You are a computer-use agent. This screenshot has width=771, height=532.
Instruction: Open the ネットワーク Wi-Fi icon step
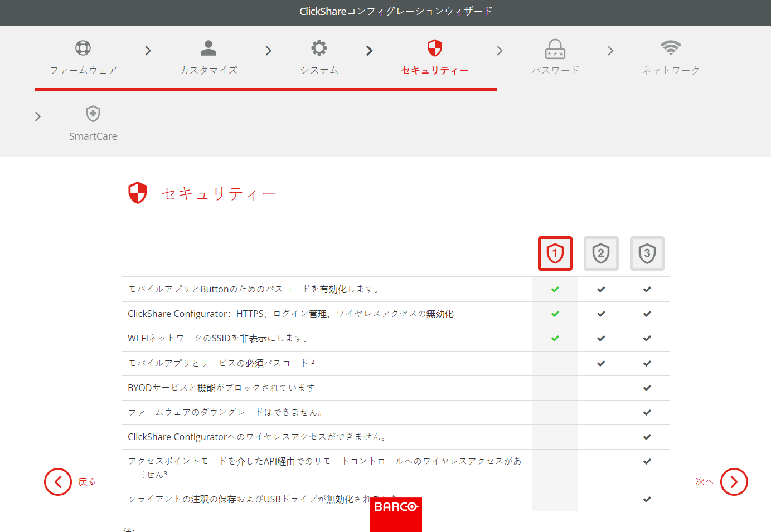pyautogui.click(x=671, y=48)
